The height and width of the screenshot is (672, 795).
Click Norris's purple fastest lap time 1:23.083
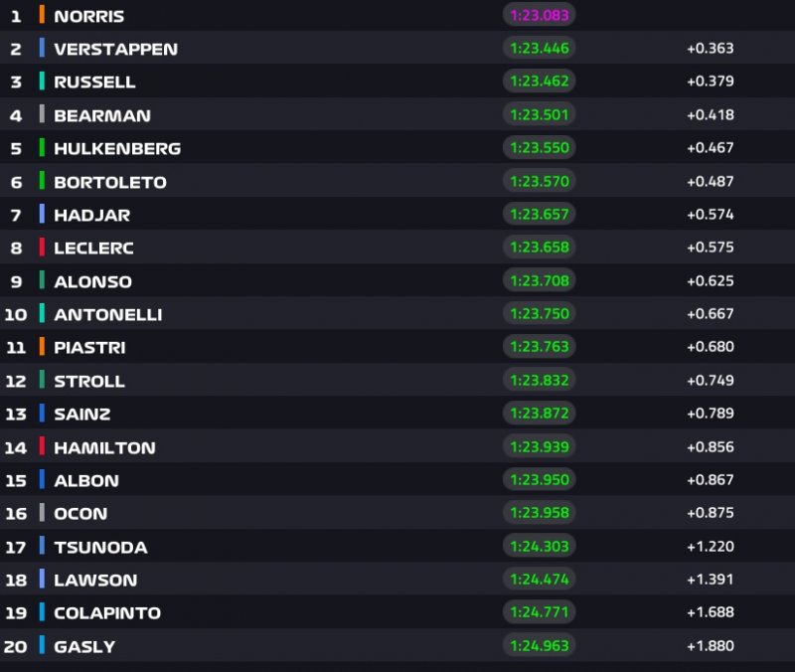pyautogui.click(x=540, y=15)
